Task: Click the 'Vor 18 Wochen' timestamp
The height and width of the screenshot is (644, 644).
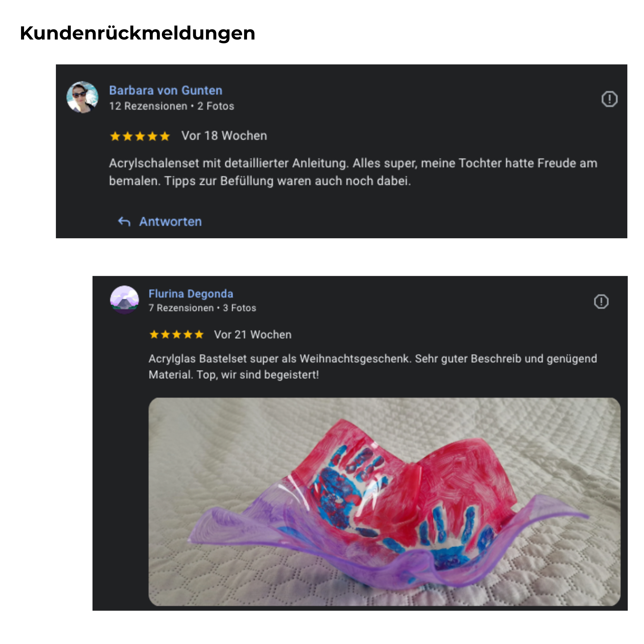Action: (x=224, y=136)
